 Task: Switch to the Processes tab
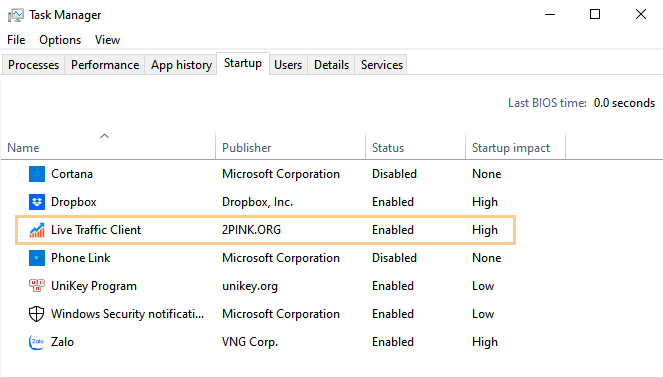33,65
